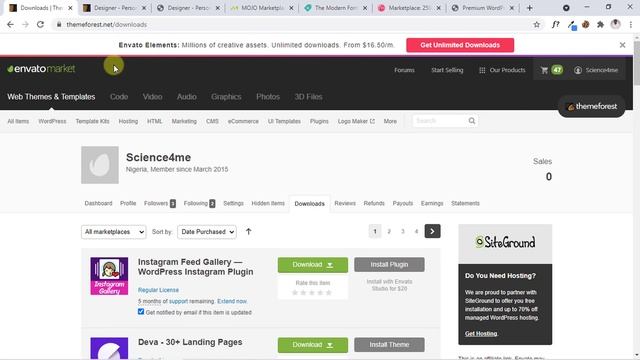Open the Payouts tab
Viewport: 640px width, 360px height.
402,203
